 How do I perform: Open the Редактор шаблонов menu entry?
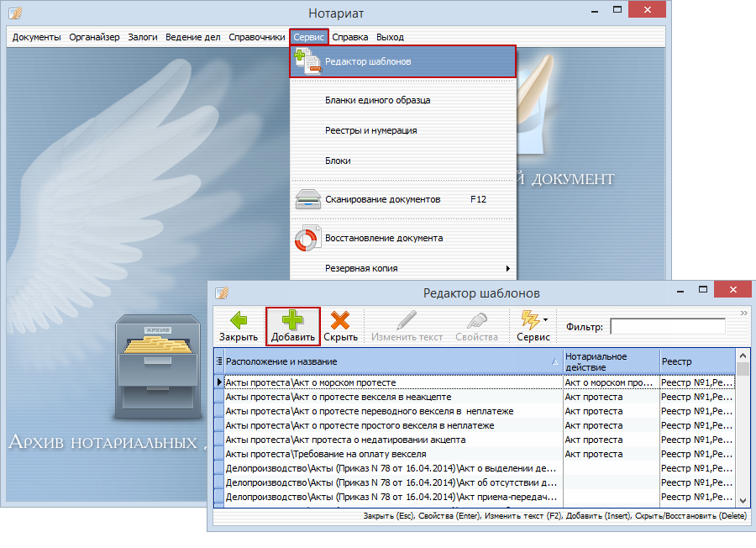(402, 61)
